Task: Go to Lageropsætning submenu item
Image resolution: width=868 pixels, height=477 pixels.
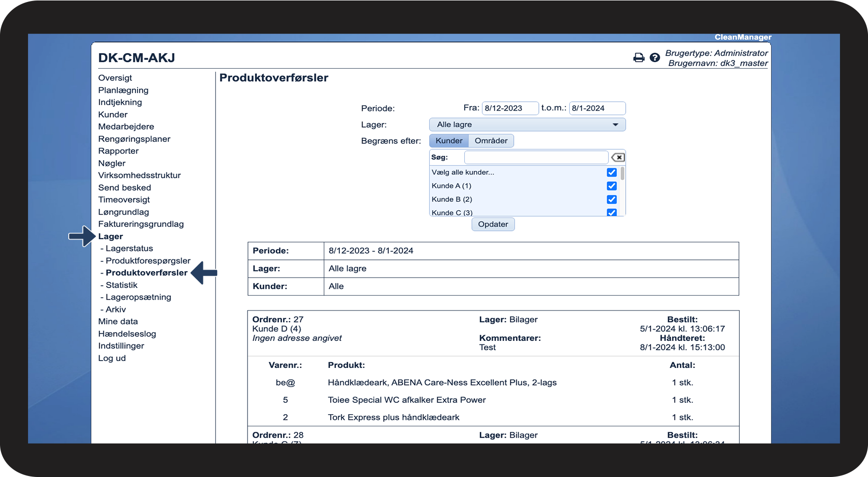Action: tap(139, 297)
